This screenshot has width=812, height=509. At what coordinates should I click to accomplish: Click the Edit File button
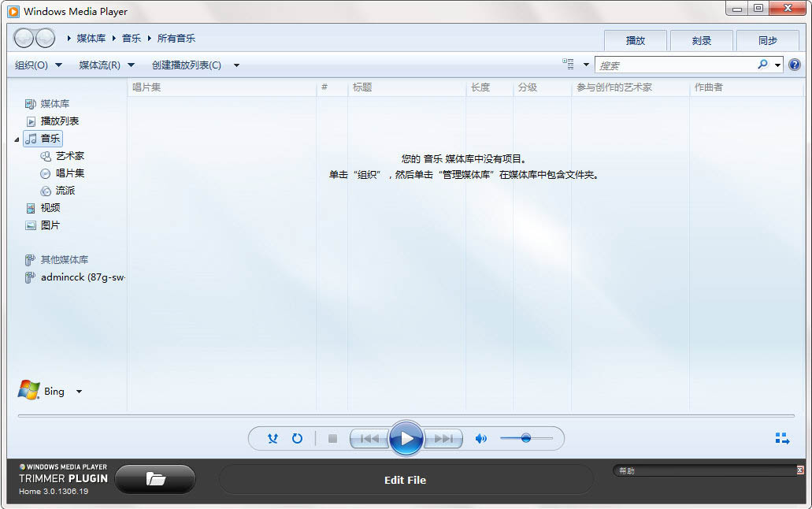[x=406, y=480]
